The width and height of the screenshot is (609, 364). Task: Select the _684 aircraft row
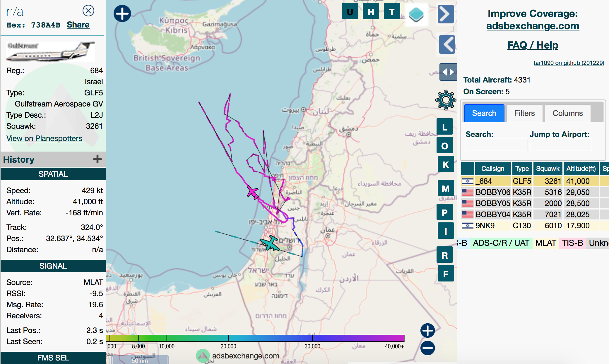(535, 181)
